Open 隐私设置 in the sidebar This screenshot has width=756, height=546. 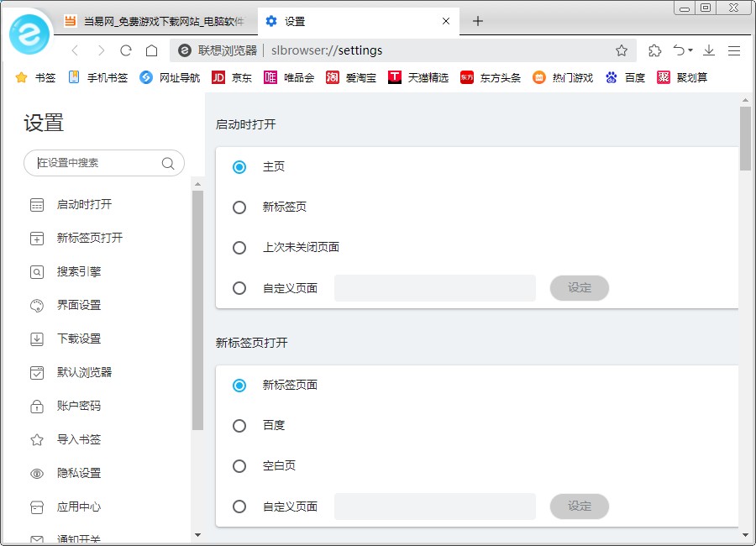click(78, 473)
